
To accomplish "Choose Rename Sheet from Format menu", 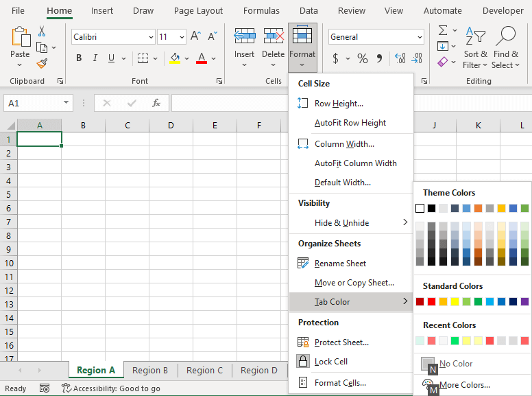I will tap(351, 264).
